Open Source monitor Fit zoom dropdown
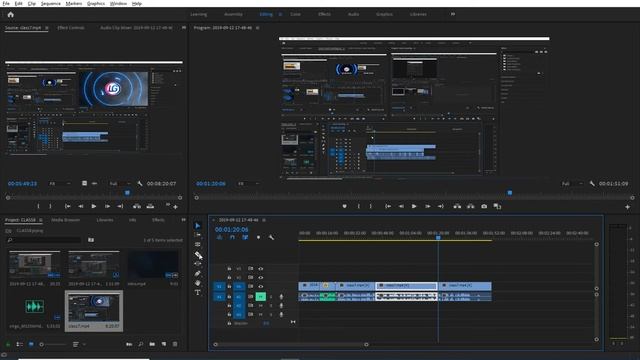 (60, 184)
